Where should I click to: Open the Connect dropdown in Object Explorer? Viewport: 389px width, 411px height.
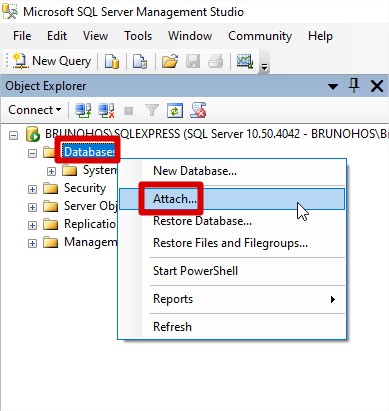click(35, 110)
